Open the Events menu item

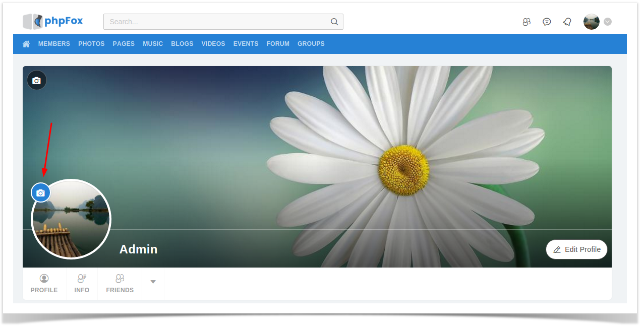pyautogui.click(x=246, y=44)
